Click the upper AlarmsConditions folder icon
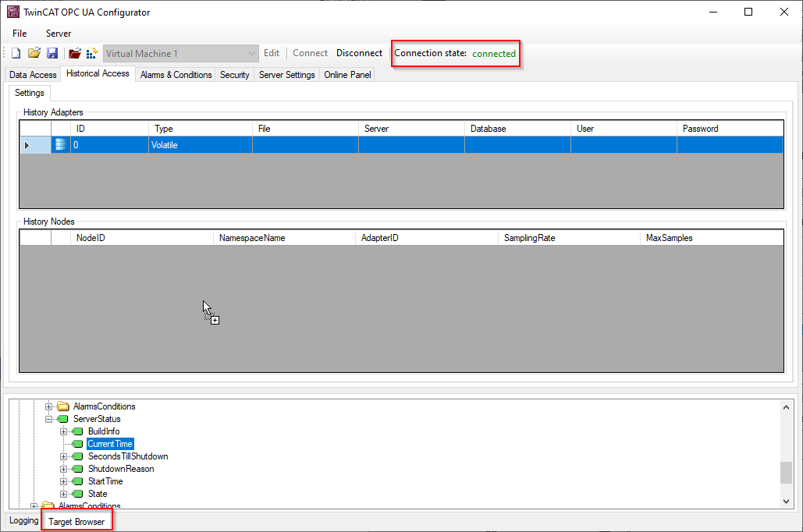Screen dimensions: 803x532 pos(63,406)
